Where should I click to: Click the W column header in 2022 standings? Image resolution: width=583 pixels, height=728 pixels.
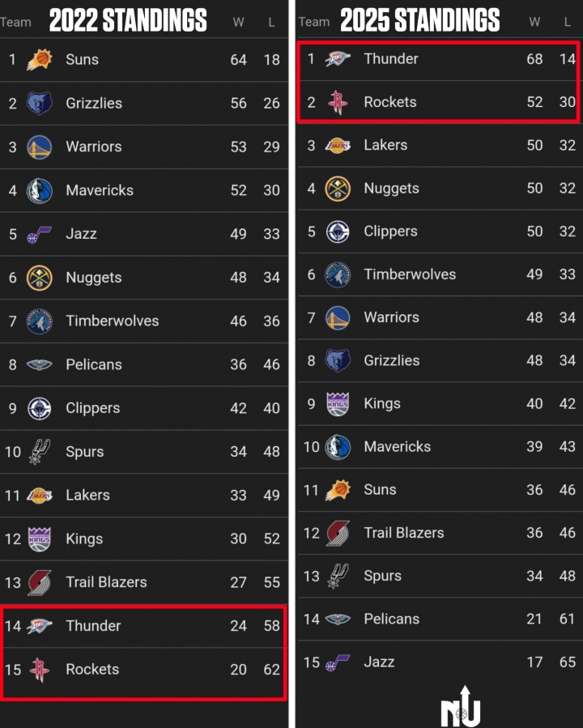coord(238,22)
